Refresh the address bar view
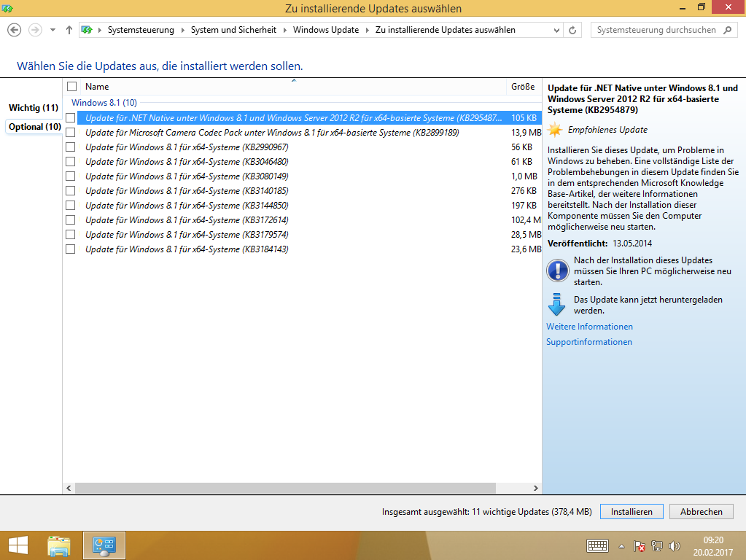This screenshot has height=560, width=746. pyautogui.click(x=573, y=30)
